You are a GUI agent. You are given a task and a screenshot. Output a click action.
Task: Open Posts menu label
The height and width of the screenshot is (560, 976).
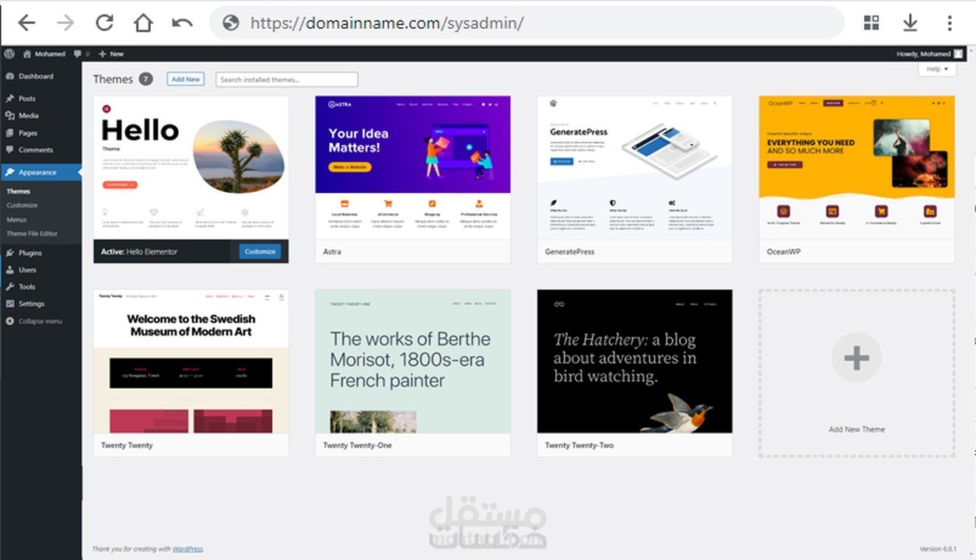coord(27,99)
